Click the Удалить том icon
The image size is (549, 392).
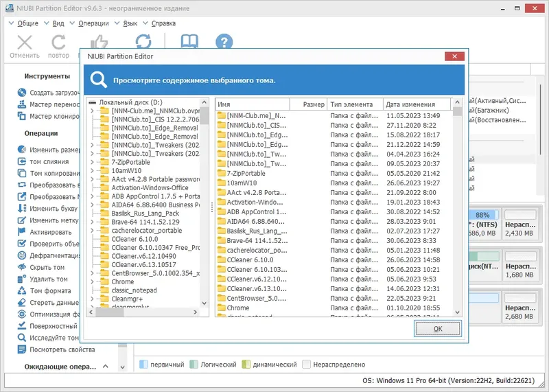point(22,279)
